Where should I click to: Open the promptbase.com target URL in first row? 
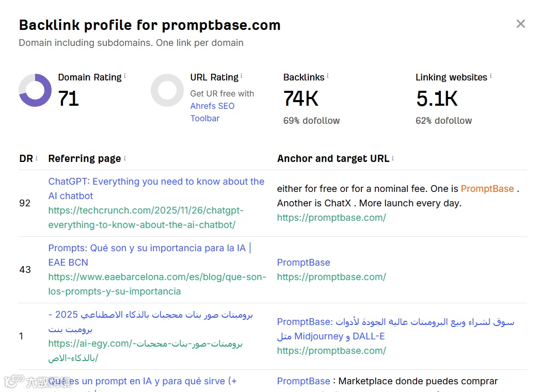(x=331, y=217)
